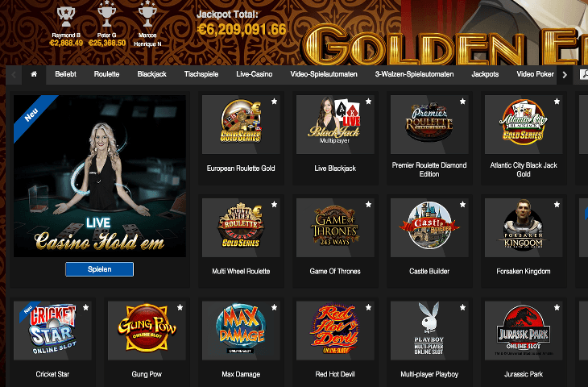Click the Marcos Henrique N trophy
The image size is (588, 387).
[147, 15]
